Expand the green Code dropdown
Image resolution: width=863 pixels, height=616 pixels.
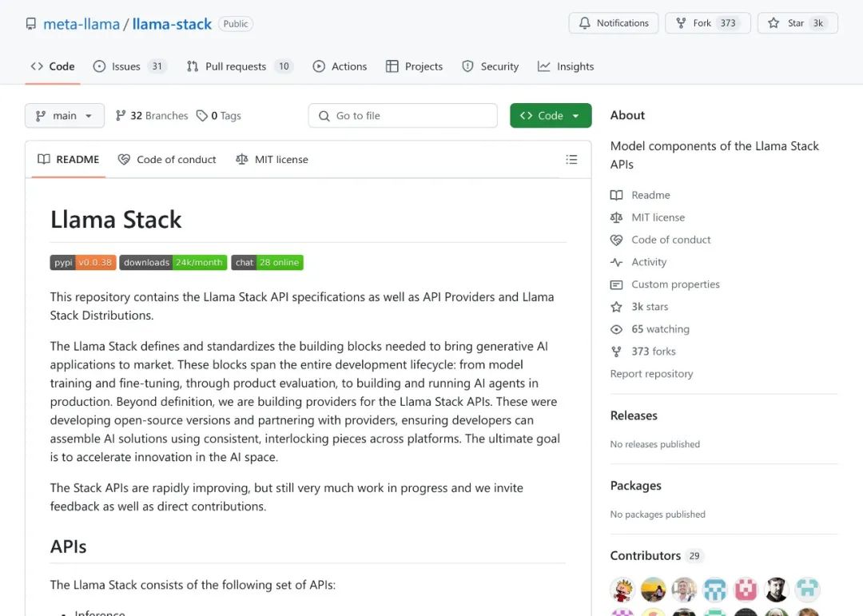(x=551, y=116)
